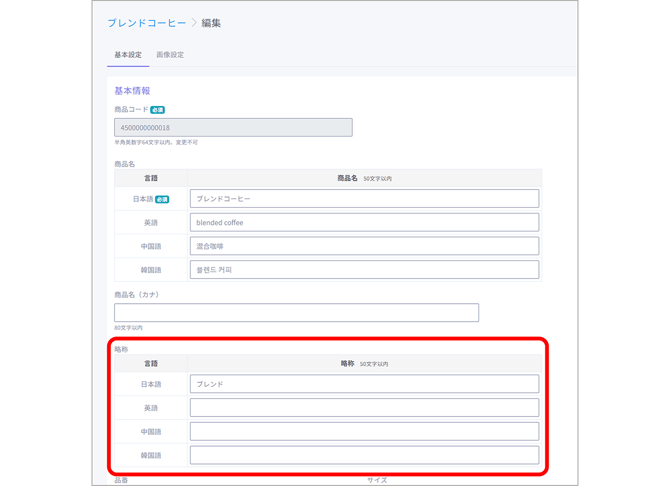This screenshot has width=670, height=486.
Task: Edit the Japanese 略称 field containing ブレンド
Action: tap(364, 384)
